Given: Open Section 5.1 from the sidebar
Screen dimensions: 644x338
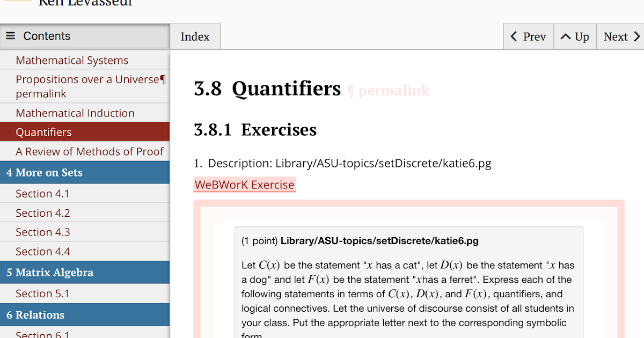Looking at the screenshot, I should point(43,293).
